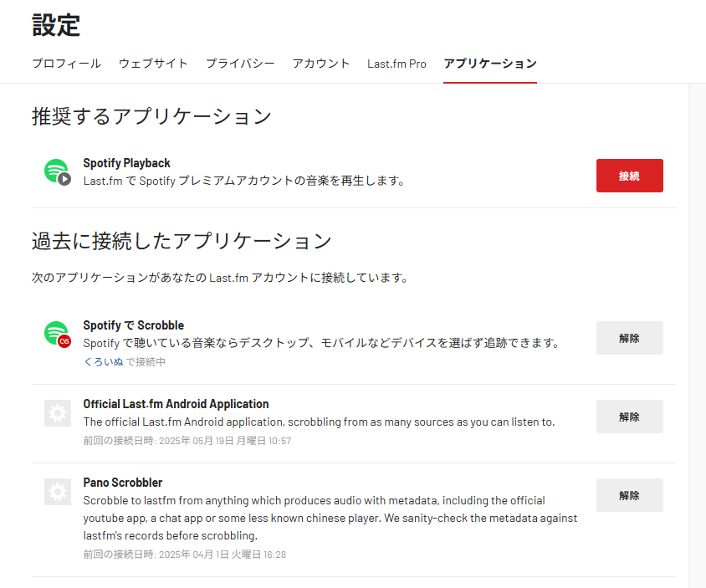706x588 pixels.
Task: Click the vertical scrollbar track on the right
Action: click(x=697, y=335)
